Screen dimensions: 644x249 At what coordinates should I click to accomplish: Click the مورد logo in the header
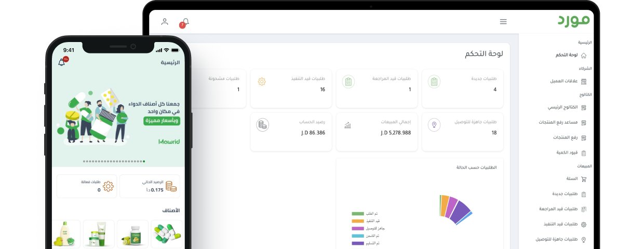pos(574,21)
